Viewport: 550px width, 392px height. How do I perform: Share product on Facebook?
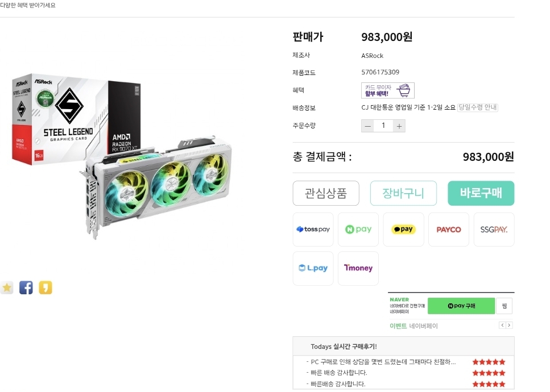point(26,287)
